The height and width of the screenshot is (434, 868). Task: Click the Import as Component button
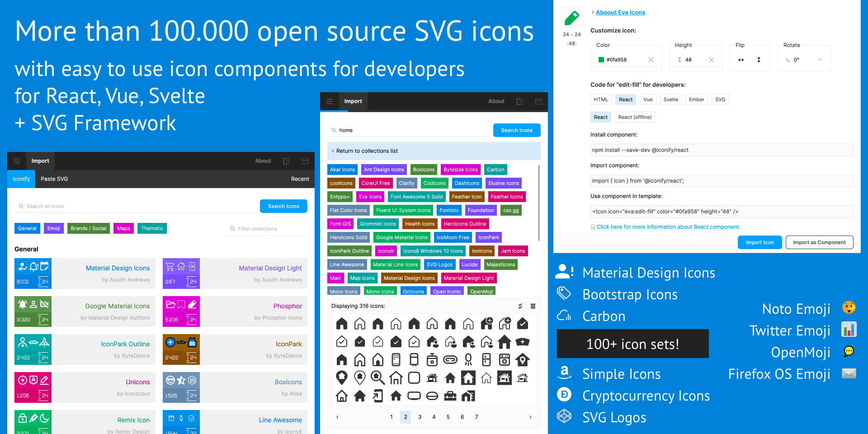(x=819, y=242)
